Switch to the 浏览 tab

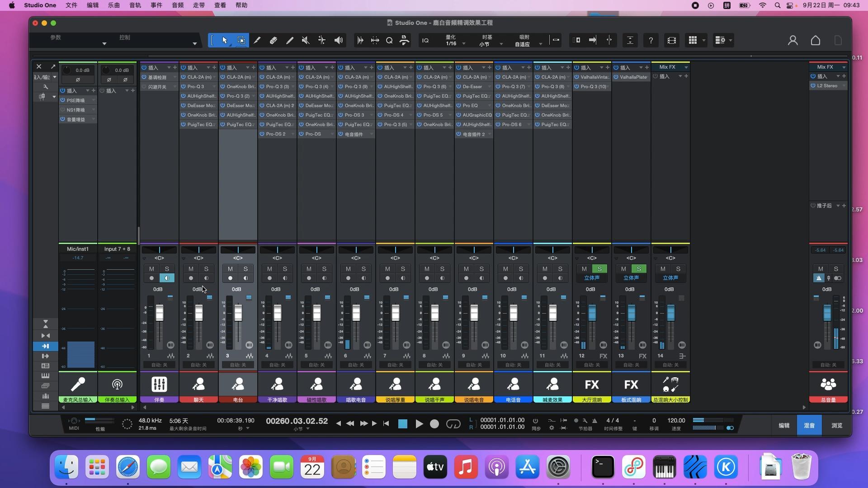point(837,426)
